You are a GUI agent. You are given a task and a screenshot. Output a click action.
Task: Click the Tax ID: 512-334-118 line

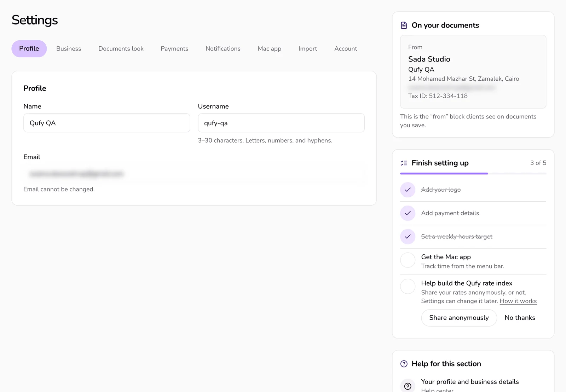(438, 96)
